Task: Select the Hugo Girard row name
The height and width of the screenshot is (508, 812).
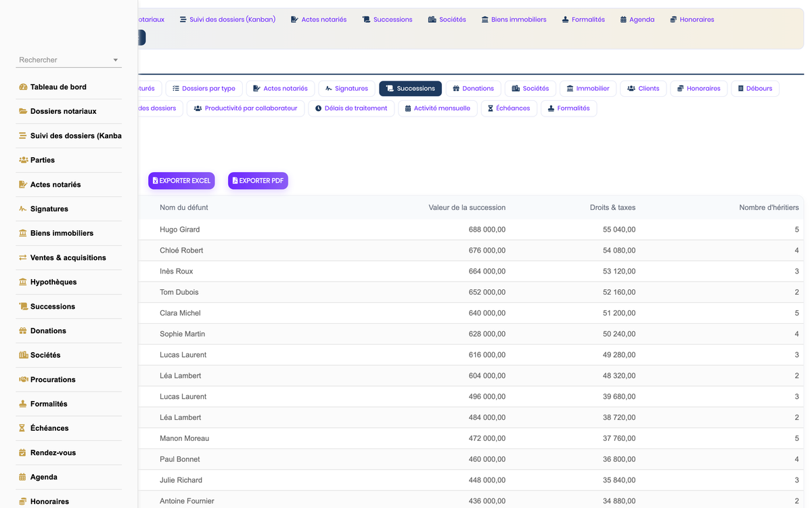Action: [x=180, y=230]
